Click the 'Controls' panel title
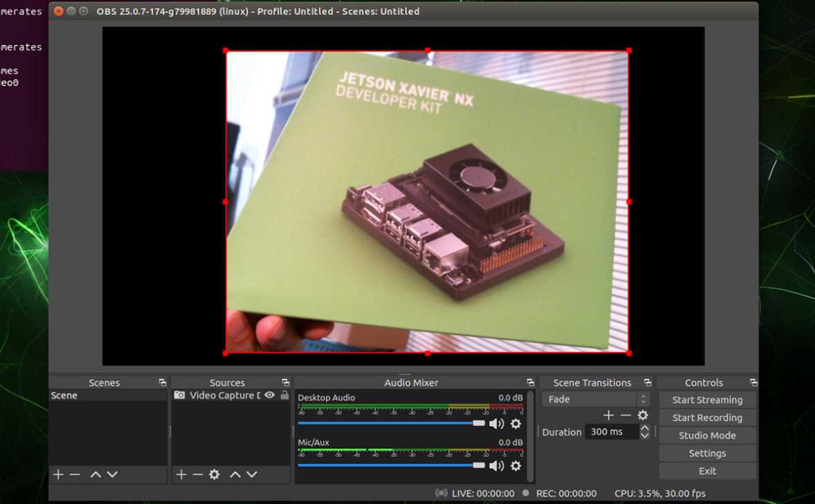 pos(704,382)
